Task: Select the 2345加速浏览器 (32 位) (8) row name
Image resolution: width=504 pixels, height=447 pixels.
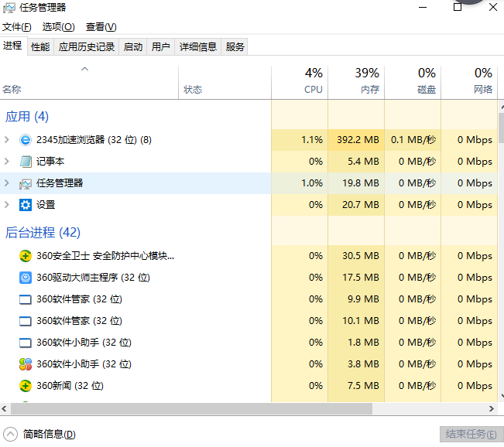Action: point(94,140)
